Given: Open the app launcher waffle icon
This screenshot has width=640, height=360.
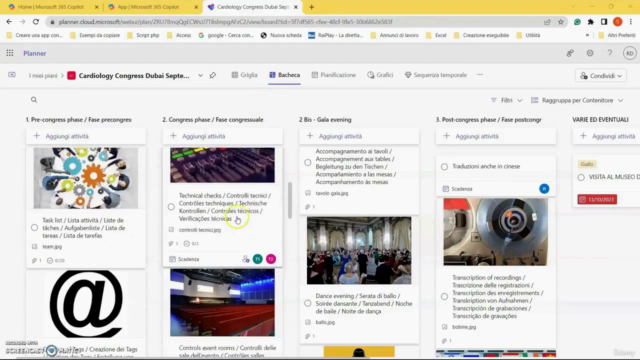Looking at the screenshot, I should click(x=10, y=53).
